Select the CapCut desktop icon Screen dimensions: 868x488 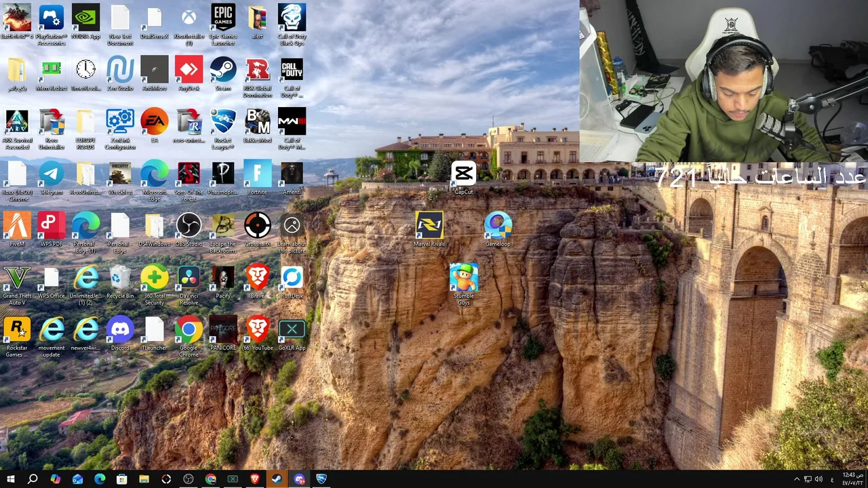(x=464, y=178)
